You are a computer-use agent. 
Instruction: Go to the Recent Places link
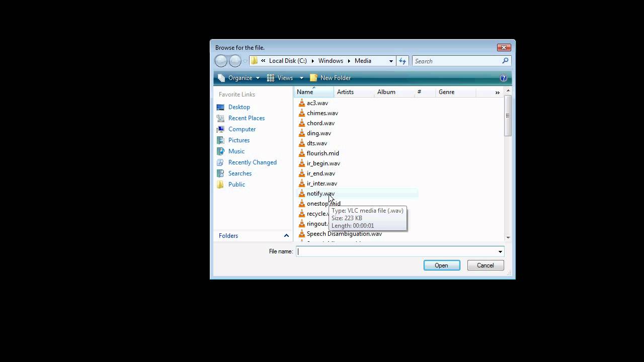247,118
